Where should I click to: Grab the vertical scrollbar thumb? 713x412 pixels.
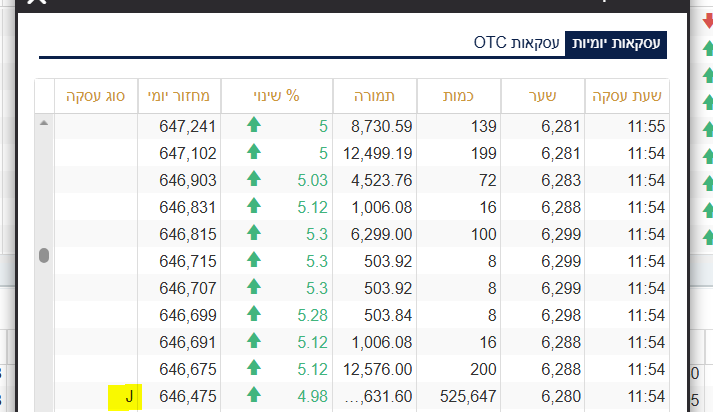pyautogui.click(x=43, y=255)
